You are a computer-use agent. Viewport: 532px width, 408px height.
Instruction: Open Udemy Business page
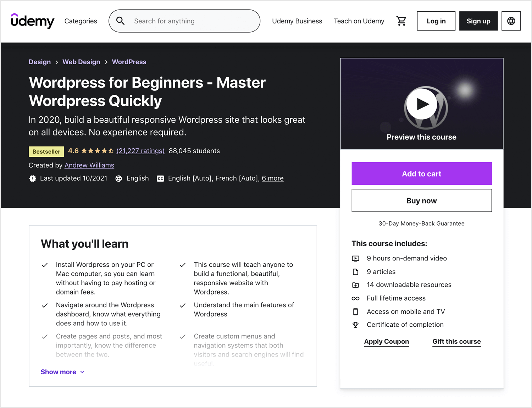(x=297, y=21)
